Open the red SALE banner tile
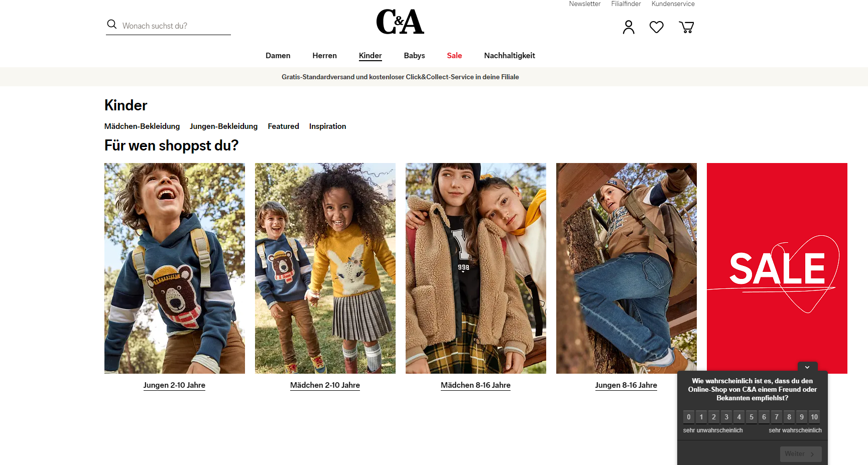This screenshot has height=465, width=868. [777, 268]
